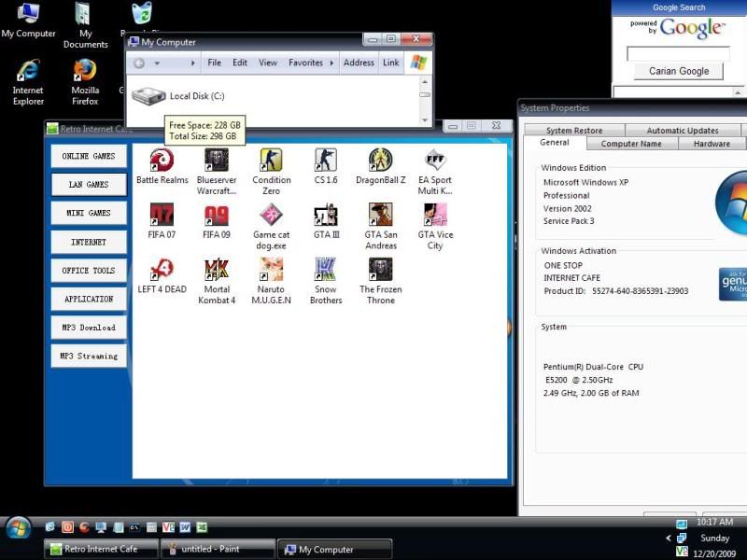Launch Mozilla Firefox from the desktop

coord(85,82)
